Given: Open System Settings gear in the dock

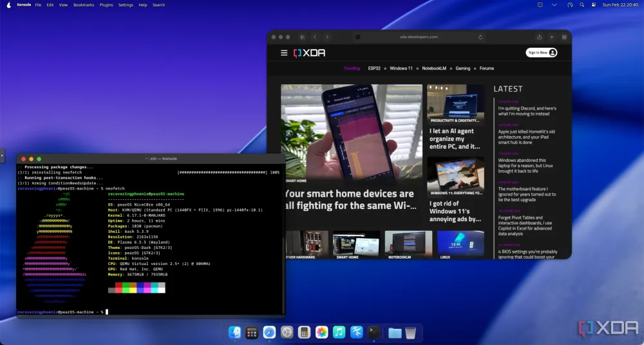Looking at the screenshot, I should (287, 332).
